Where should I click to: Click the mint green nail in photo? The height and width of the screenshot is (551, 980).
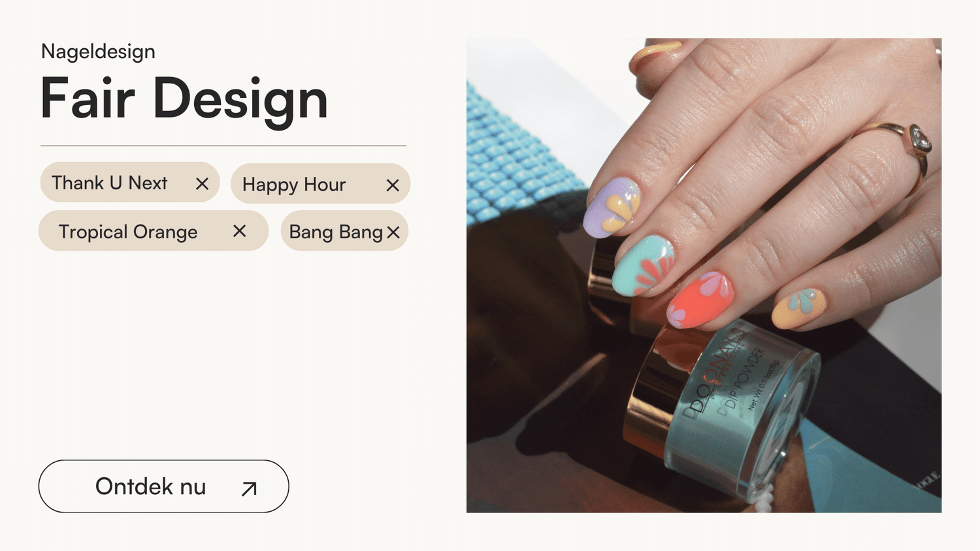(x=644, y=266)
